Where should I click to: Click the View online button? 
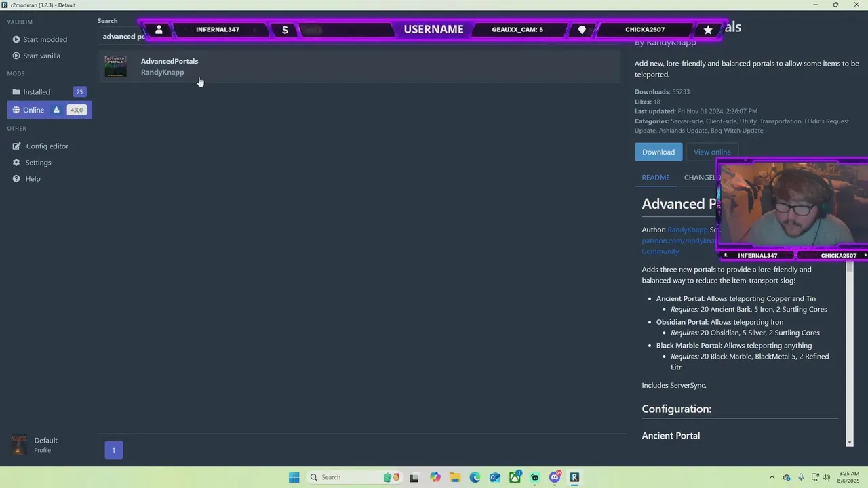tap(712, 152)
